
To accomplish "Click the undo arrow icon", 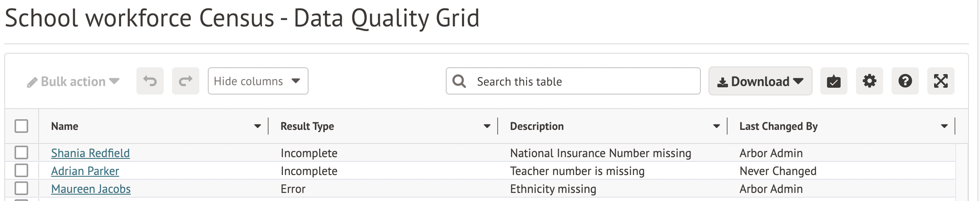I will coord(150,81).
